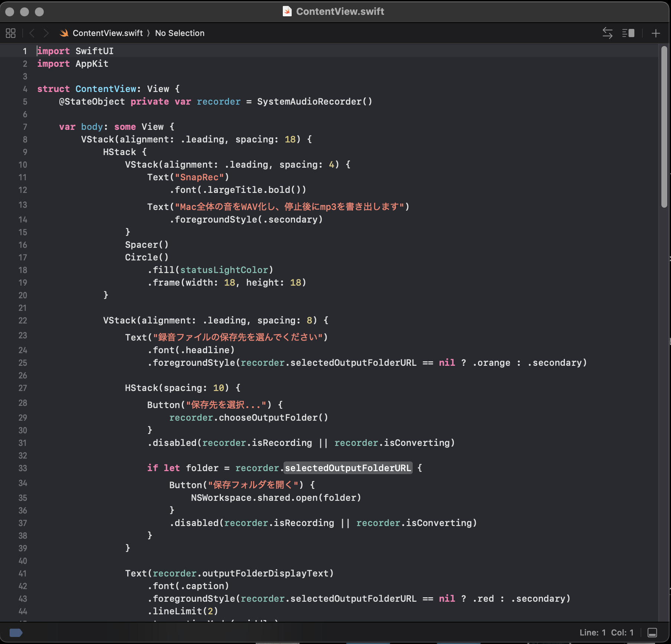Viewport: 671px width, 644px height.
Task: Click the Spacer() call
Action: pos(147,245)
